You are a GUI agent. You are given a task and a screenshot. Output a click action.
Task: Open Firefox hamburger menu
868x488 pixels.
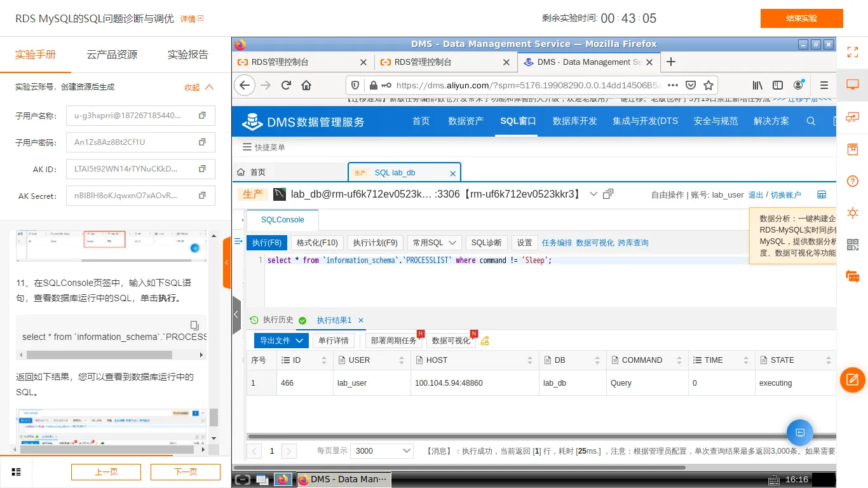point(824,85)
